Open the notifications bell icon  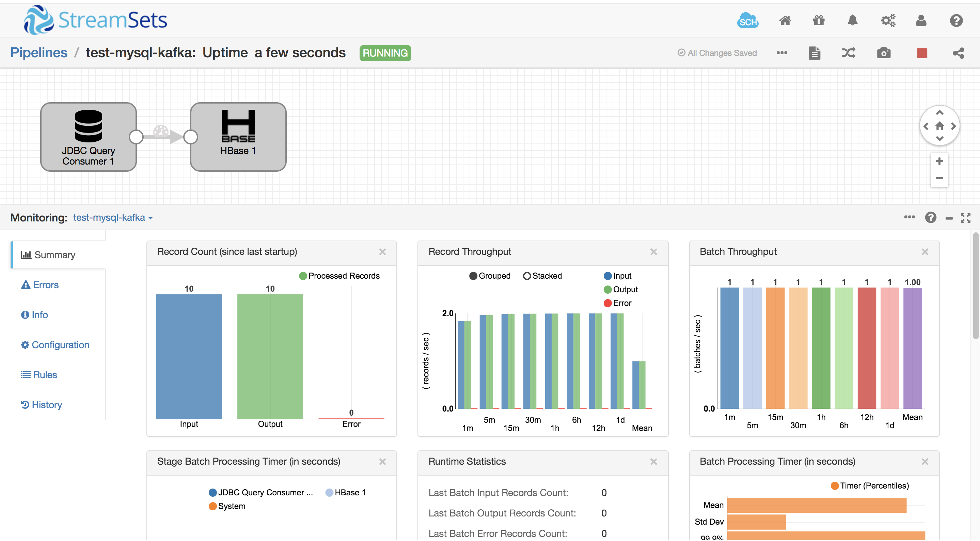(853, 20)
